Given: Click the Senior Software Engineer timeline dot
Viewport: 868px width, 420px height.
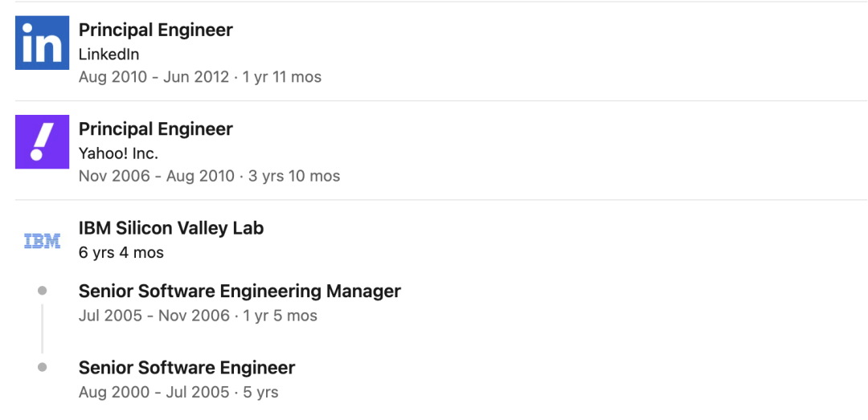Looking at the screenshot, I should coord(42,367).
